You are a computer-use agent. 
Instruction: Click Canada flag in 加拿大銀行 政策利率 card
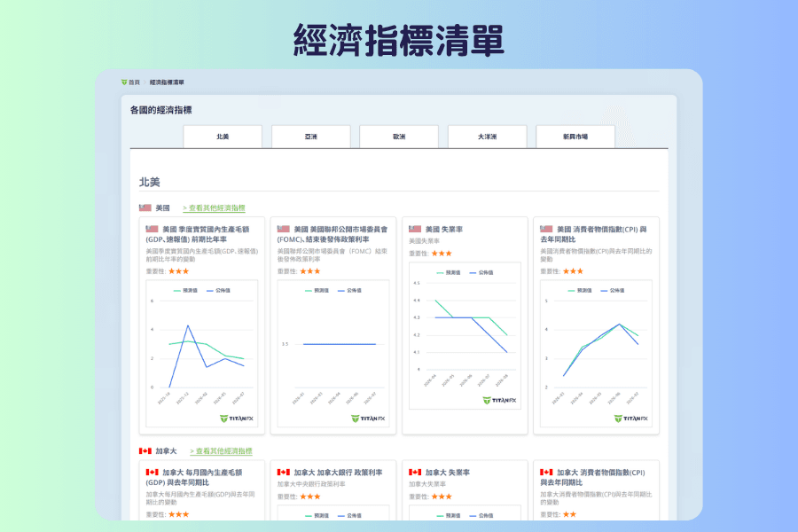284,473
